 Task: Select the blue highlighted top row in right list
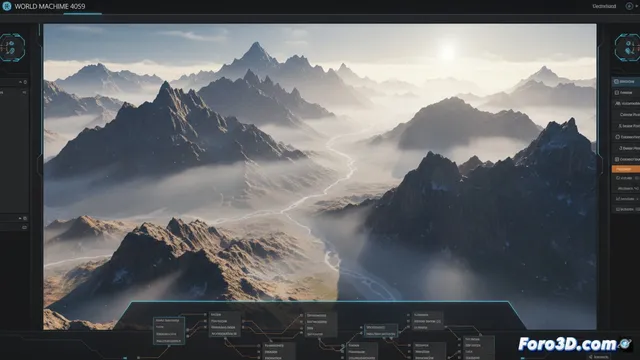(626, 82)
